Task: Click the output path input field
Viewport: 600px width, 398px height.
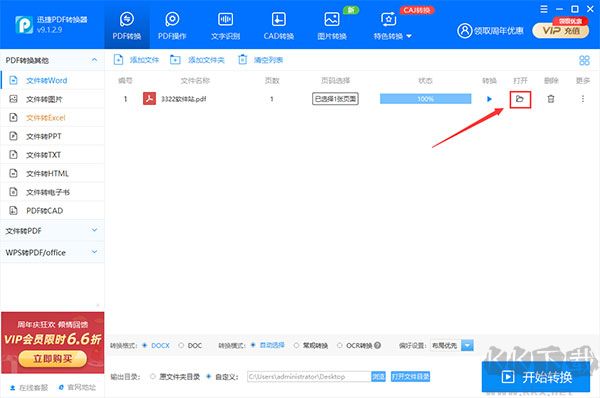Action: click(x=309, y=377)
